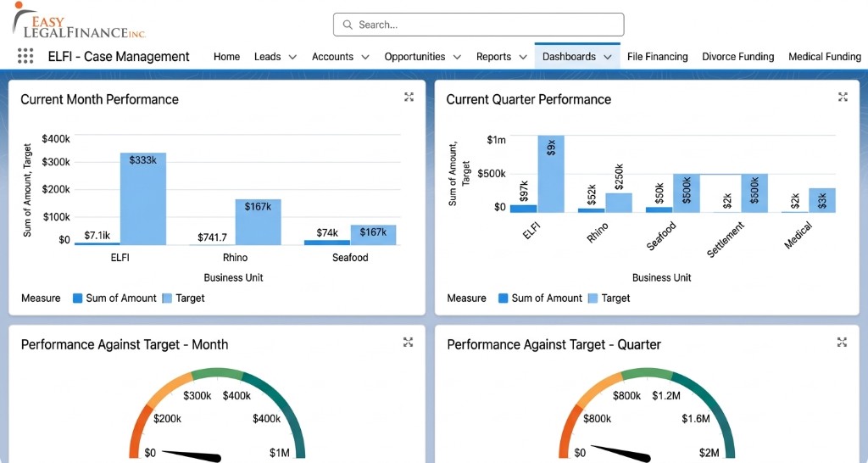Click the Medical axis label

click(x=798, y=235)
